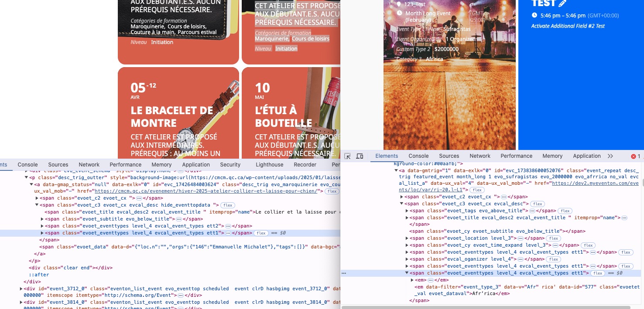The image size is (644, 309).
Task: Toggle the device toolbar icon
Action: [x=360, y=156]
